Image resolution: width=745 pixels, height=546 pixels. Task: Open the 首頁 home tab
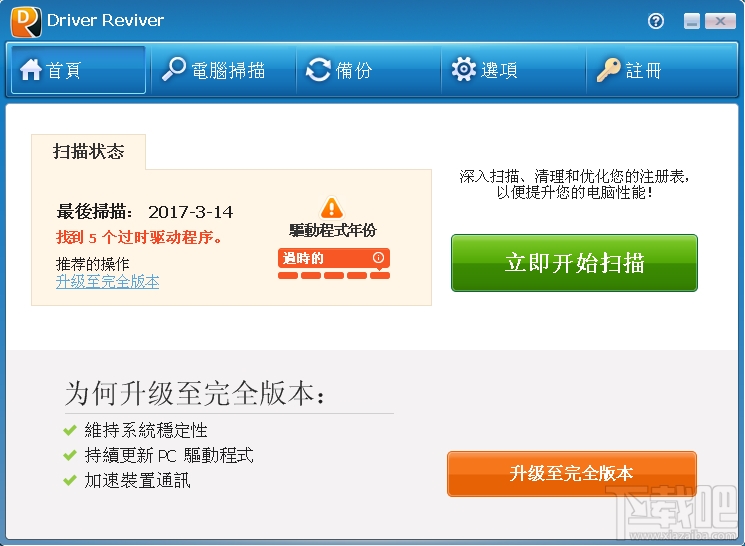click(x=78, y=70)
